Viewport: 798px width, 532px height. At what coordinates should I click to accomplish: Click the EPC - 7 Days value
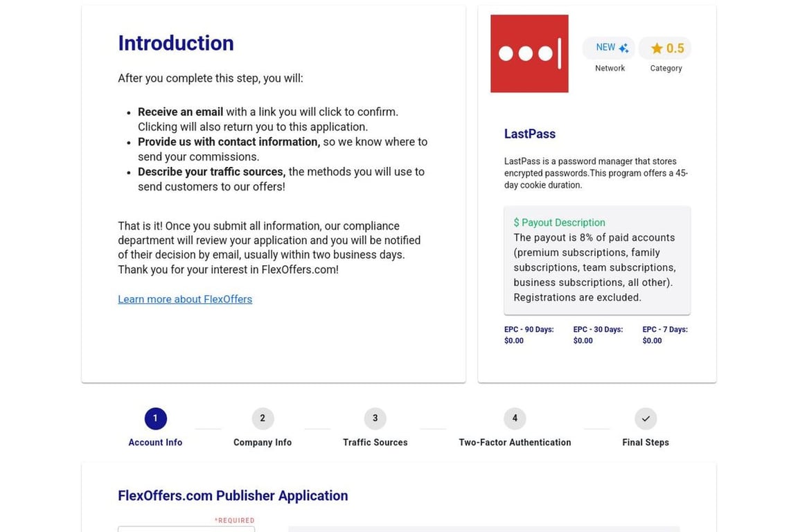coord(653,341)
